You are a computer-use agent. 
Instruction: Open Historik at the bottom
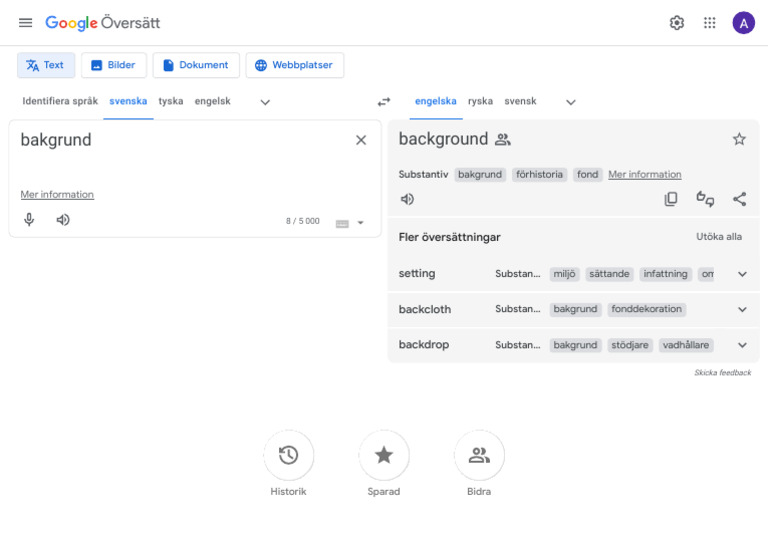pos(288,455)
